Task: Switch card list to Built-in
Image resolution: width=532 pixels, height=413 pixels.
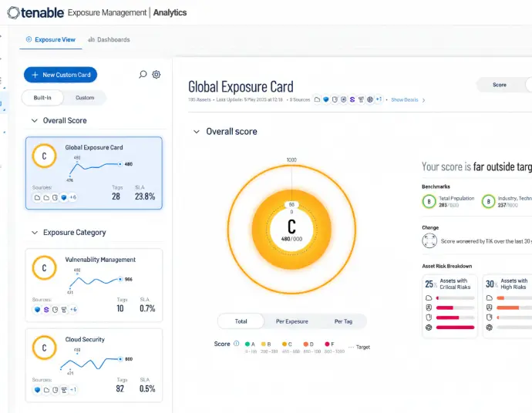Action: [x=43, y=98]
